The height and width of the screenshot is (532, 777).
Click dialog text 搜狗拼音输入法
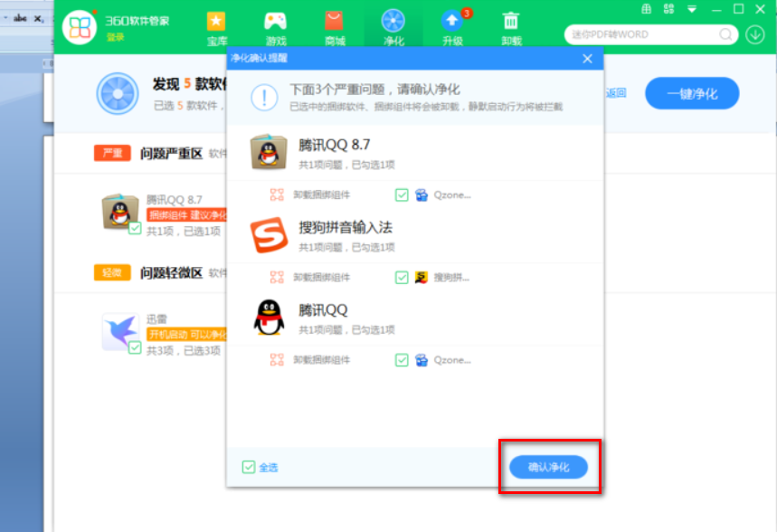click(346, 228)
